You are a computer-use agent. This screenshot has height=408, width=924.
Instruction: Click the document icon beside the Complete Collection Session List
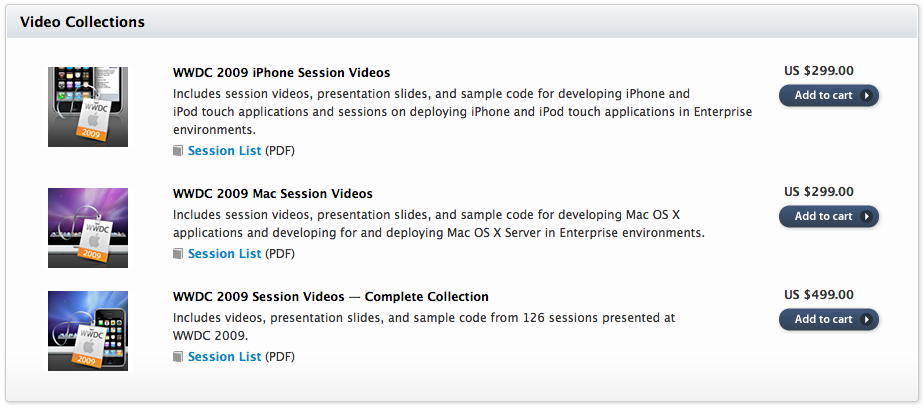click(x=178, y=357)
